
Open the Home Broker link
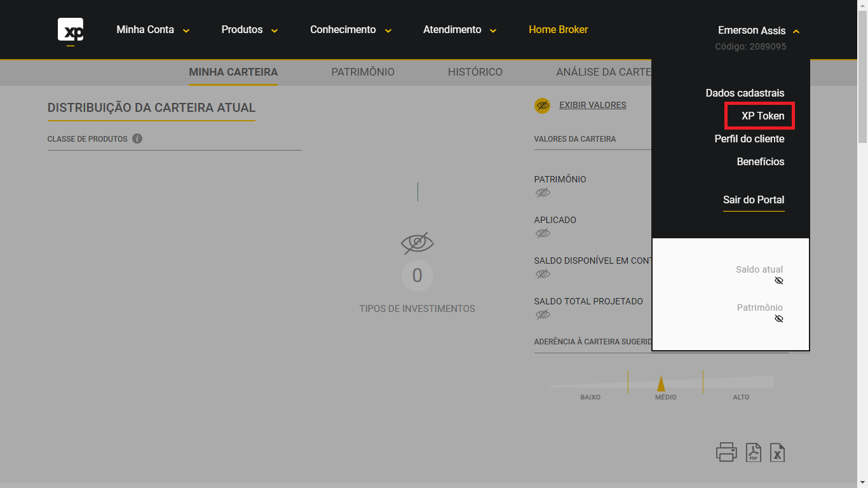559,30
